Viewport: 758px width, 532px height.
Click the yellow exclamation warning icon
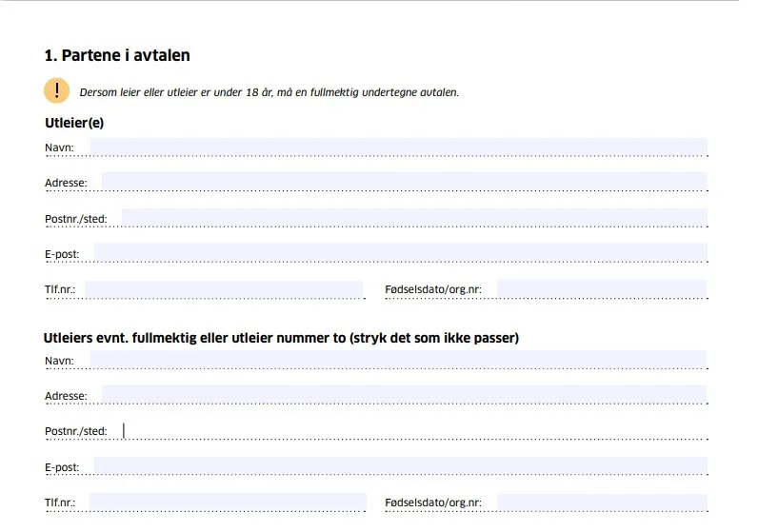(56, 90)
